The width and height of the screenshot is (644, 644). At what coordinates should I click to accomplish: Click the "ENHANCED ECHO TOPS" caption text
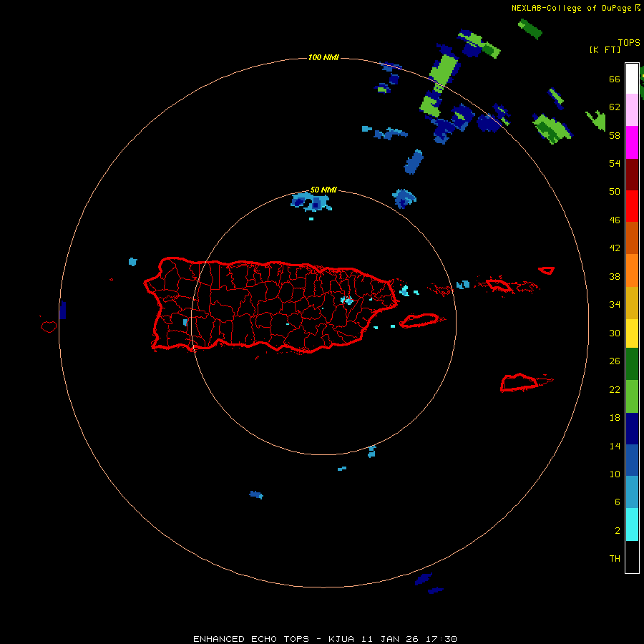point(251,639)
